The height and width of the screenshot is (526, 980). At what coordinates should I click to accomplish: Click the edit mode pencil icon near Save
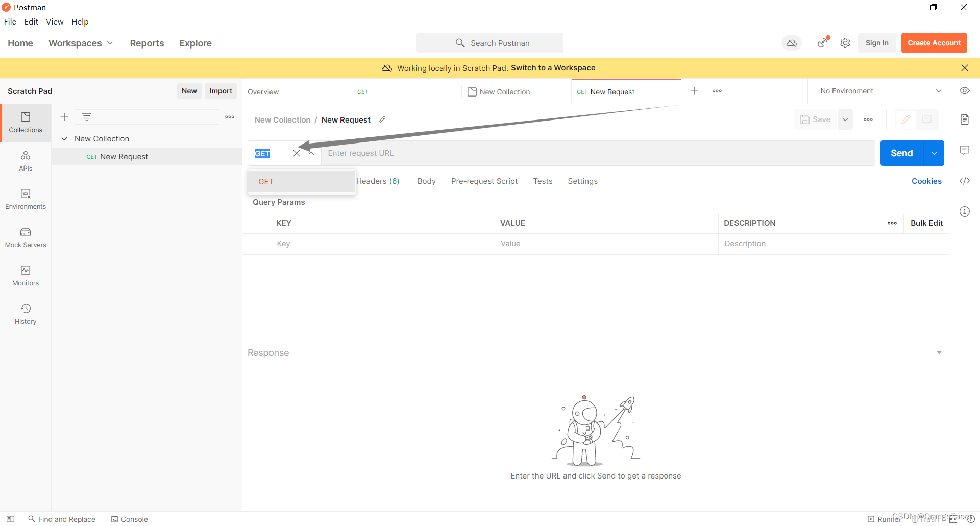tap(906, 119)
